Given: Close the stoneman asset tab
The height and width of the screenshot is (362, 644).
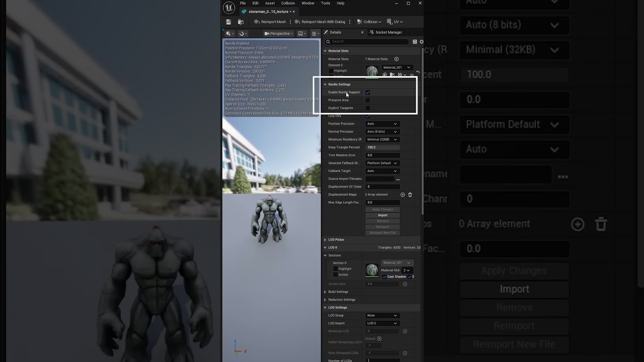Looking at the screenshot, I should [x=294, y=12].
